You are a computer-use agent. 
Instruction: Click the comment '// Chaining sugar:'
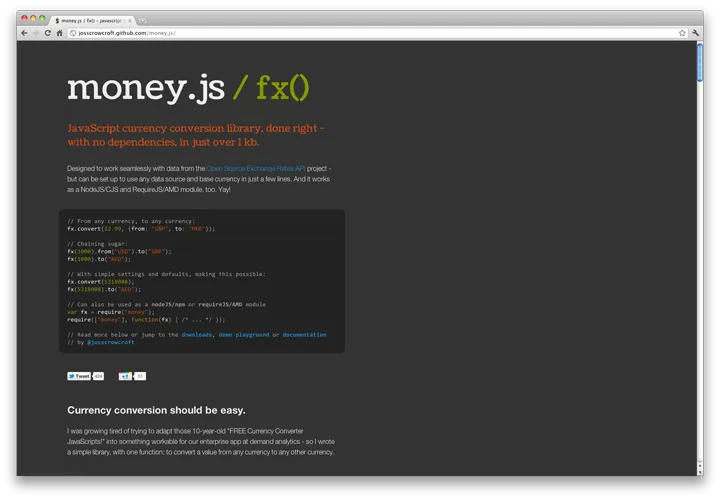pos(97,244)
